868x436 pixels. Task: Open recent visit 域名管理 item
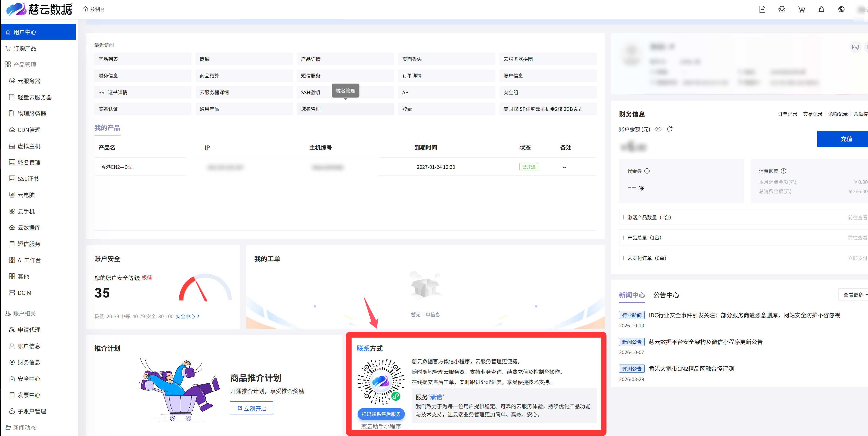click(x=345, y=109)
